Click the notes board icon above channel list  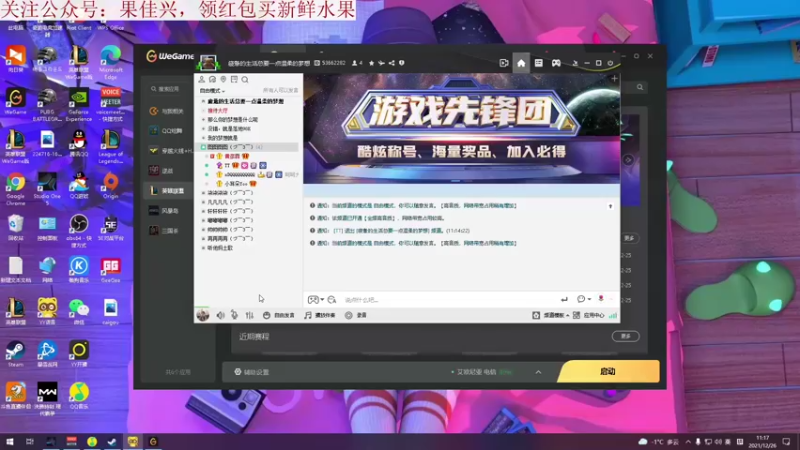[x=234, y=80]
